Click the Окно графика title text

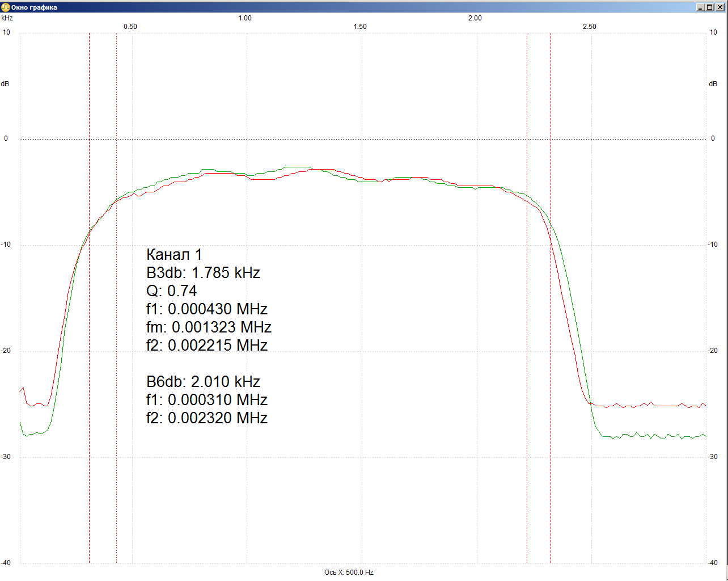34,7
